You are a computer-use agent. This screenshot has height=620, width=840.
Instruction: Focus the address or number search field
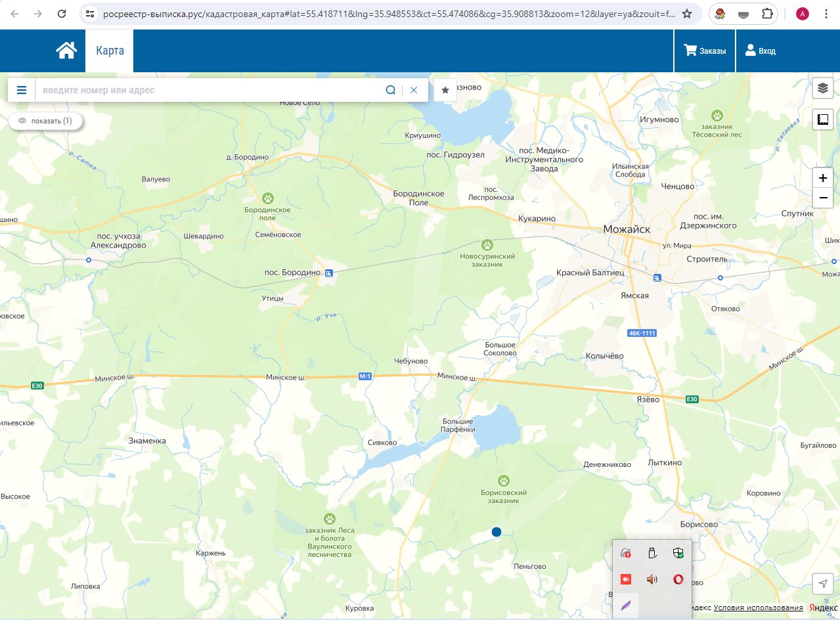[210, 90]
